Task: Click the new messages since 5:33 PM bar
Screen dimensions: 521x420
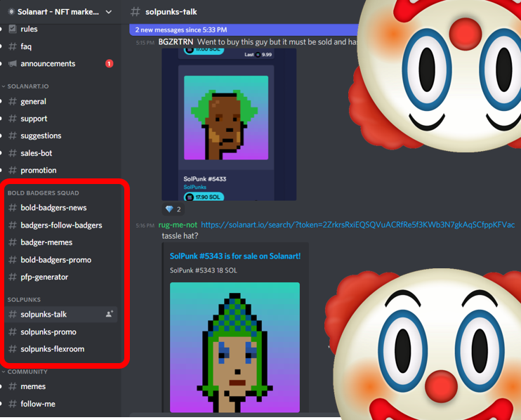Action: tap(244, 30)
